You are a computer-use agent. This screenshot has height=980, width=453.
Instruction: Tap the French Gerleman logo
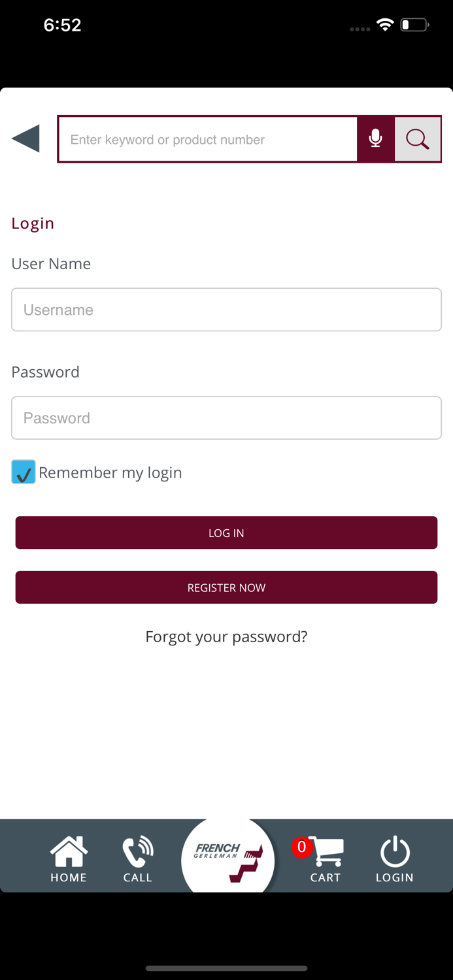227,857
